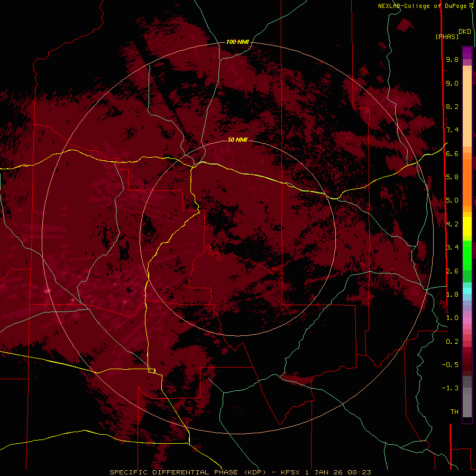Click the pink segment of the color bar
The image size is (476, 476).
[467, 321]
